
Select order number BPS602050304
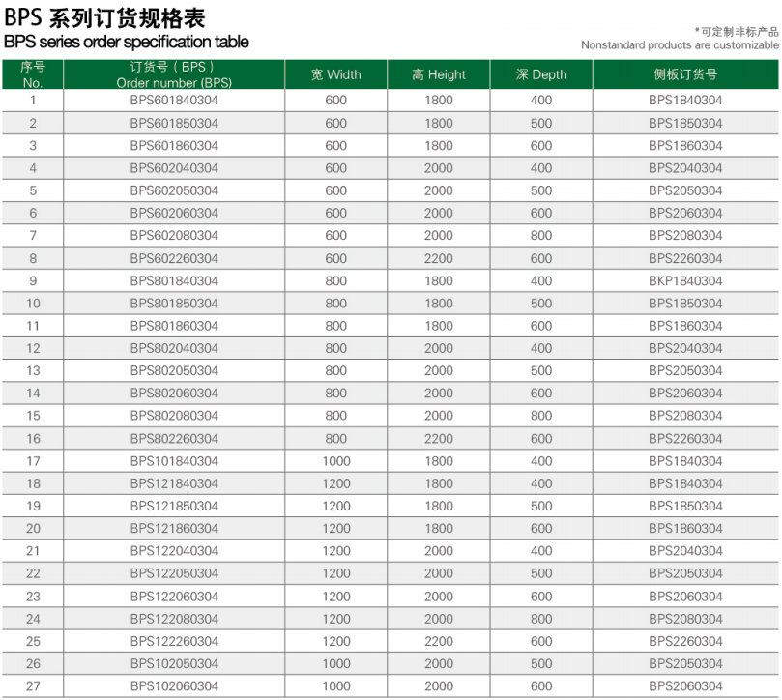click(x=174, y=190)
